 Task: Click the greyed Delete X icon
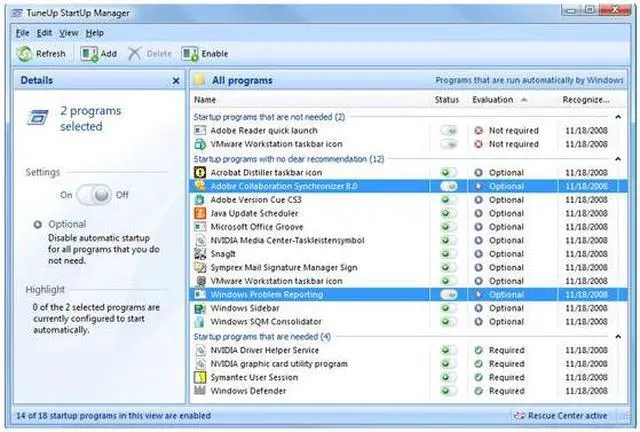(134, 54)
